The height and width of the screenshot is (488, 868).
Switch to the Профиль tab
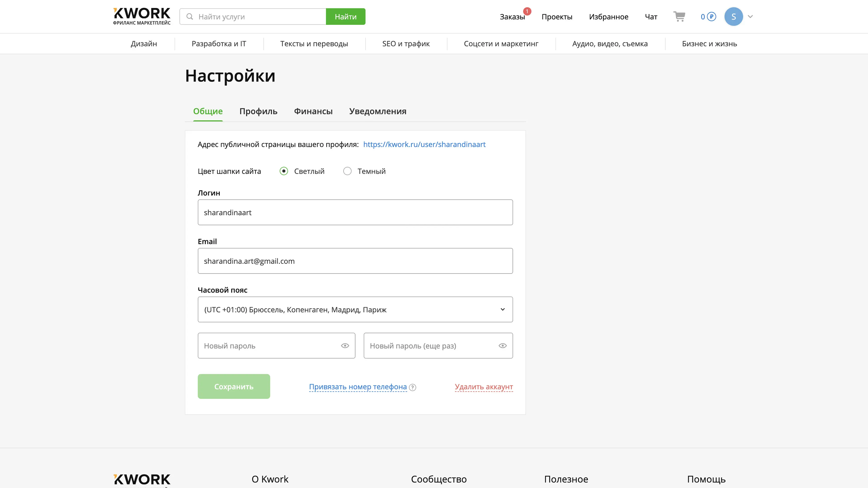coord(258,111)
